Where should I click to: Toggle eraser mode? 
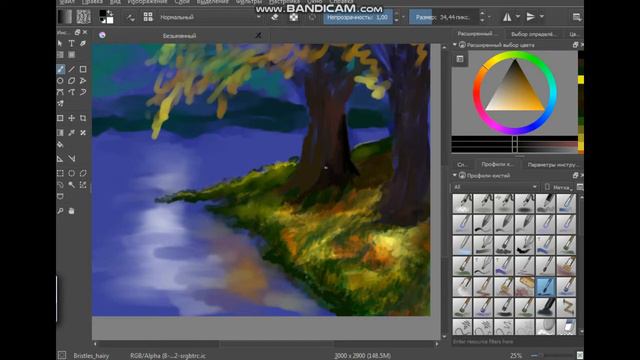[x=275, y=17]
